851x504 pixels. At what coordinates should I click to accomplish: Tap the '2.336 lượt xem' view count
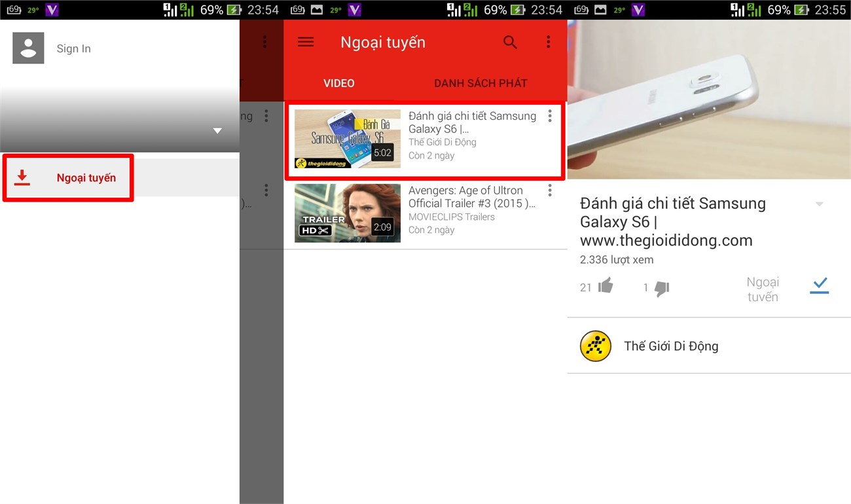[617, 260]
